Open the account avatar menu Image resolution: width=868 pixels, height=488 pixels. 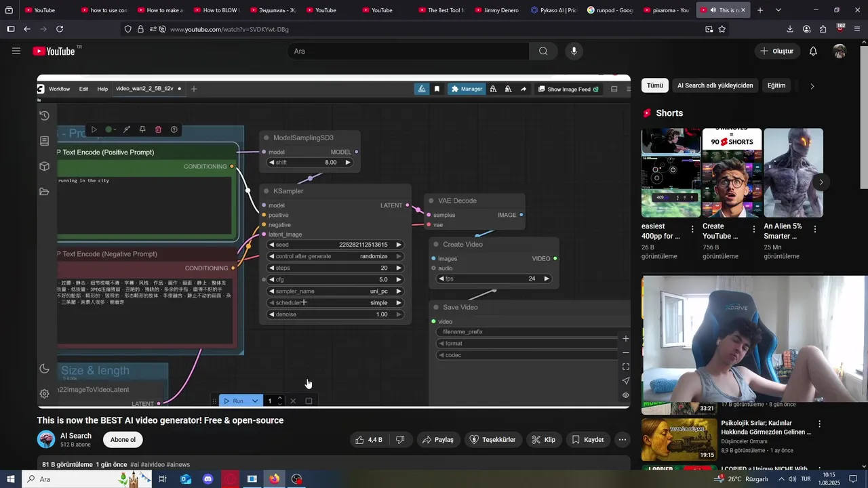click(x=840, y=51)
